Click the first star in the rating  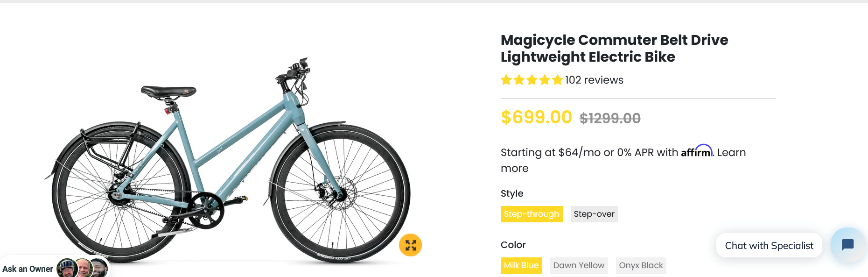(506, 80)
